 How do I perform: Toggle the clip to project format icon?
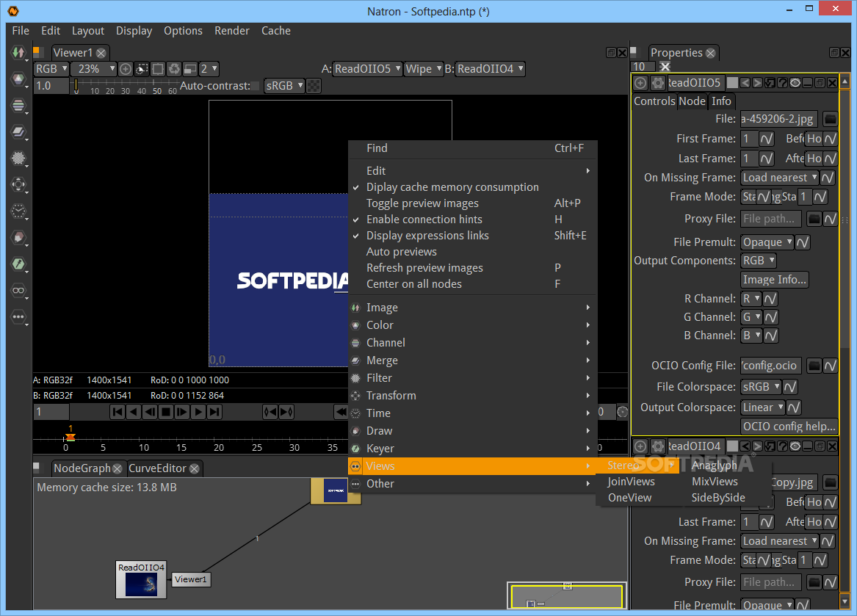(142, 69)
